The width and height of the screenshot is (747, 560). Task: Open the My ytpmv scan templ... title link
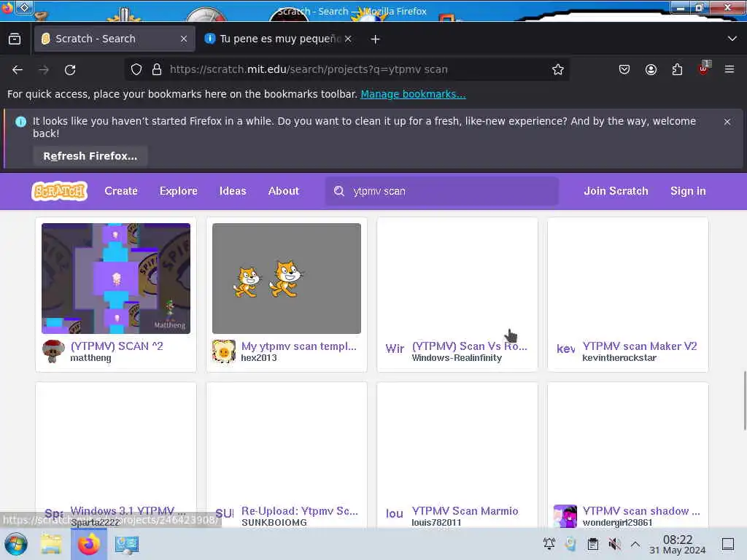click(298, 346)
